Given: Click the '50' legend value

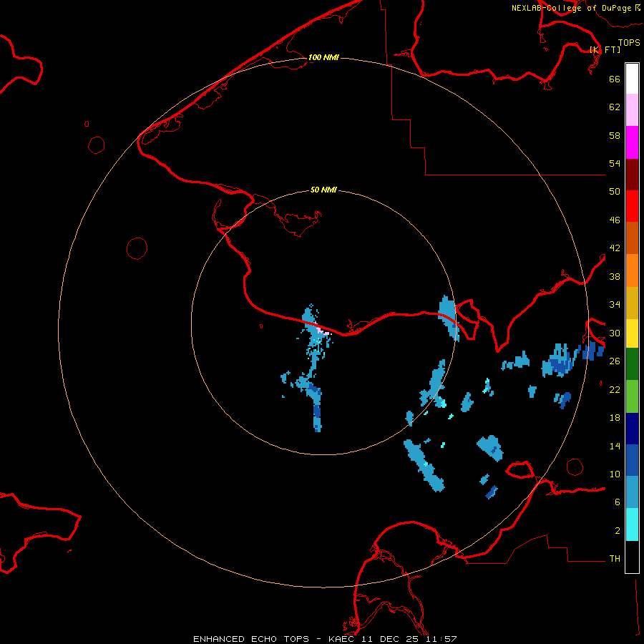Looking at the screenshot, I should [x=615, y=192].
